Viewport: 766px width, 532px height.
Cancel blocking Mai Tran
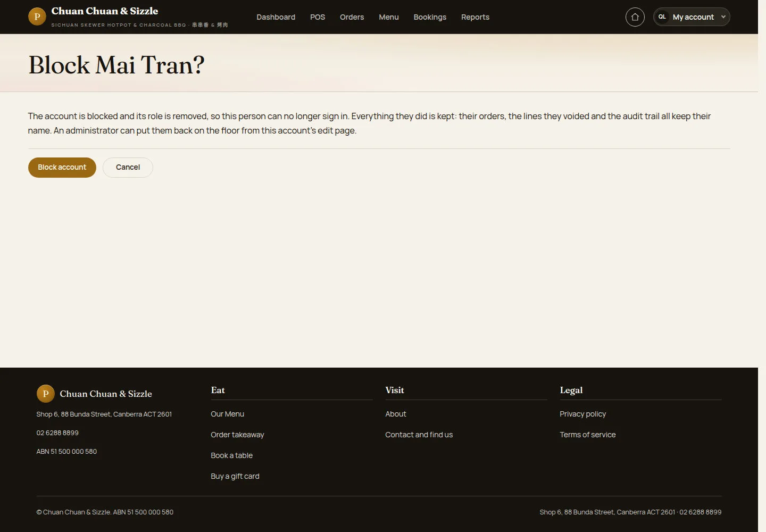128,167
